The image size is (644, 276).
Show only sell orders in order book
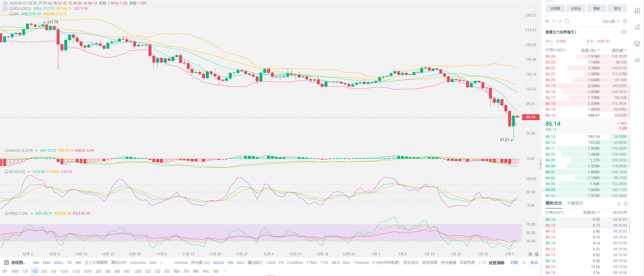pos(560,21)
